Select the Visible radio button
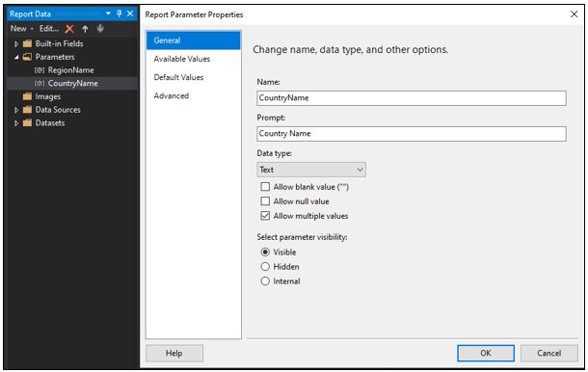Image resolution: width=588 pixels, height=372 pixels. coord(265,252)
